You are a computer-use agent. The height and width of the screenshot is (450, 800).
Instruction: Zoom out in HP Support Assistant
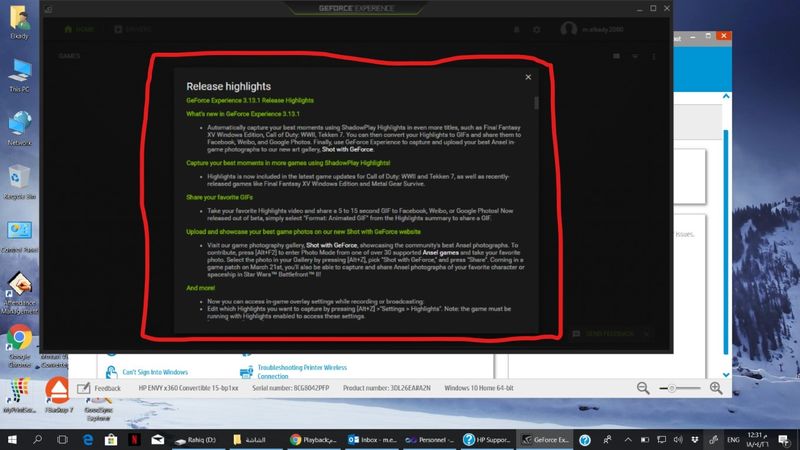[x=643, y=388]
